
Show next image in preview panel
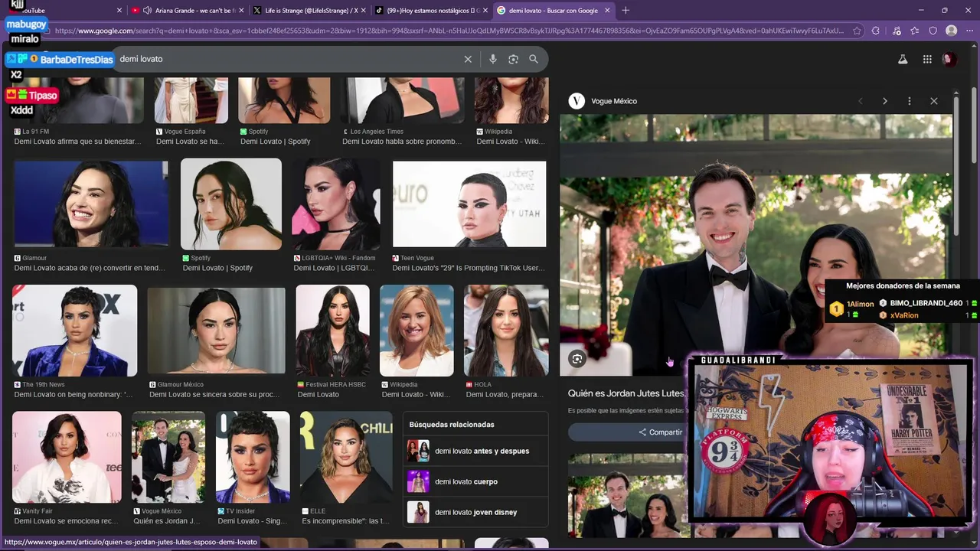click(x=885, y=101)
